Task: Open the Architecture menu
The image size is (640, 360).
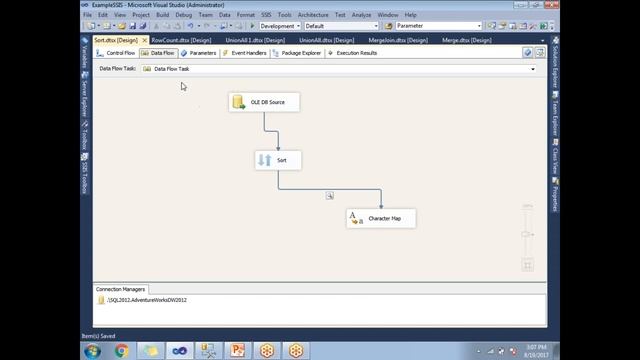Action: point(313,15)
